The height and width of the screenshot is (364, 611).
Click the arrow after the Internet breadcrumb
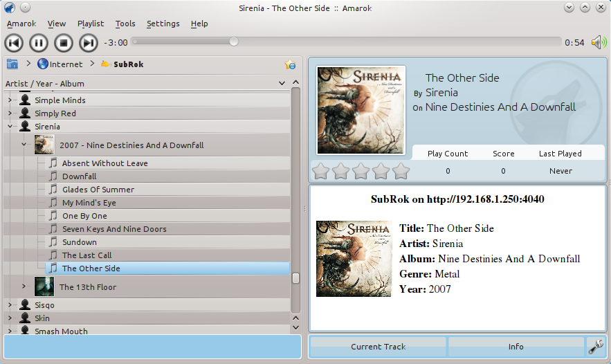coord(92,64)
